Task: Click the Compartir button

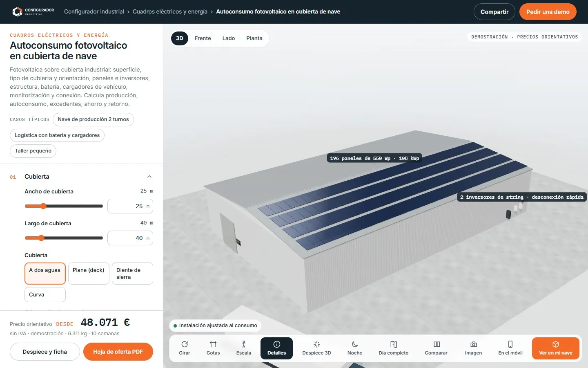Action: click(x=494, y=12)
